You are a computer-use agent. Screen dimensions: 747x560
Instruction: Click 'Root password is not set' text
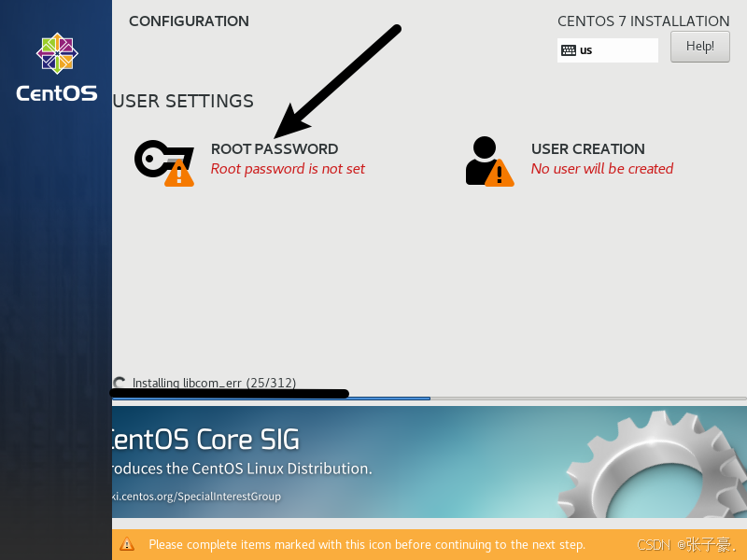click(x=288, y=169)
